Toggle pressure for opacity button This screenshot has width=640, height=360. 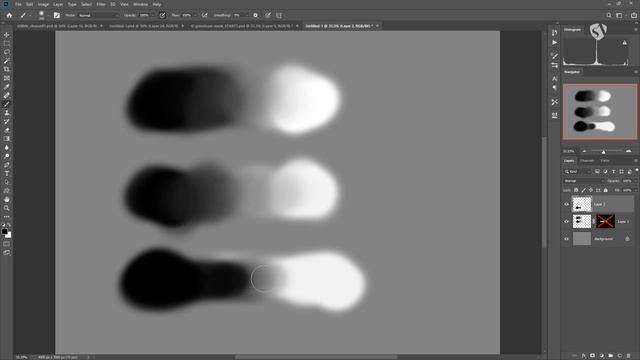coord(162,15)
